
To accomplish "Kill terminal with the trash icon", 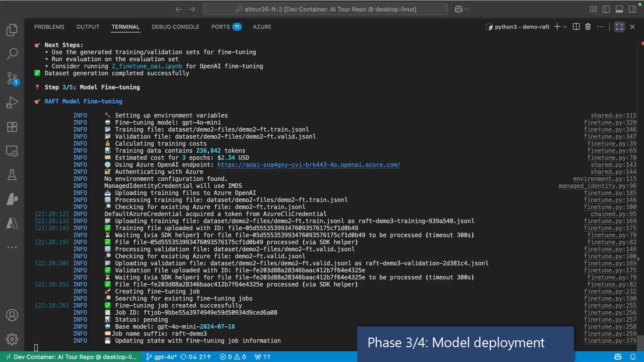I will point(588,27).
